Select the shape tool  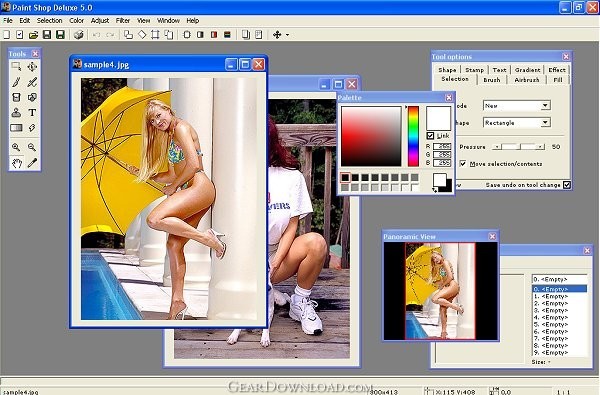pos(32,97)
